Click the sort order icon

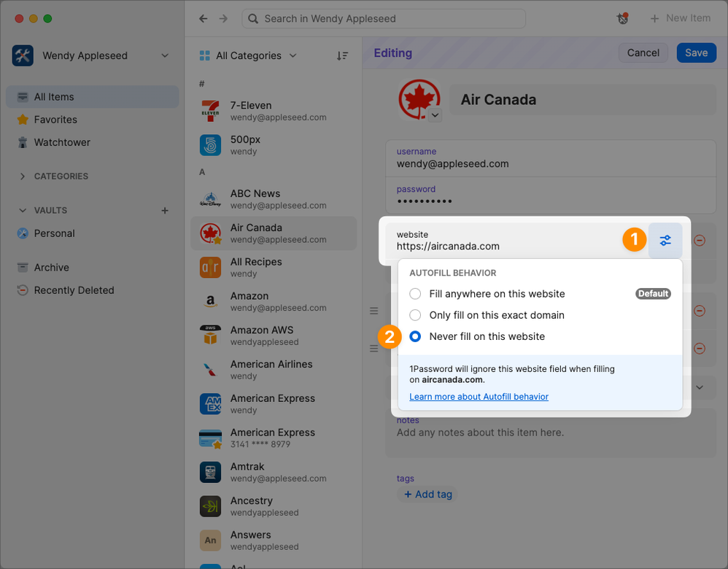[x=342, y=55]
